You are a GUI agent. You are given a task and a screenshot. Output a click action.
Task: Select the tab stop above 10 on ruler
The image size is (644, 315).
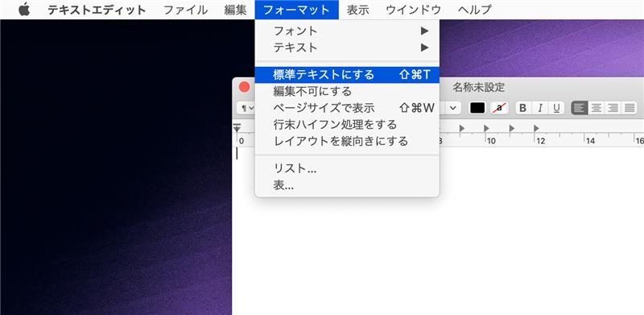486,128
